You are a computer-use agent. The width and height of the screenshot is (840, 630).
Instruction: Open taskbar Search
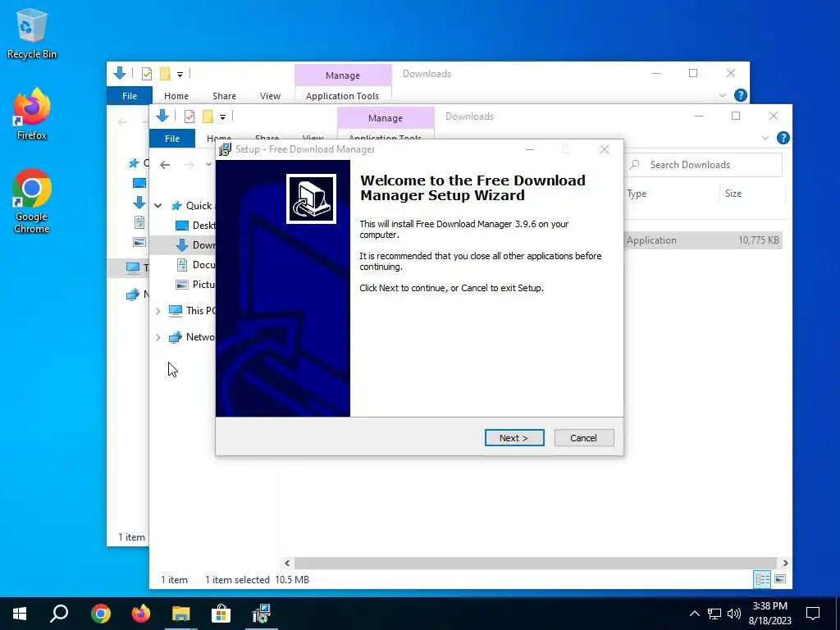59,614
